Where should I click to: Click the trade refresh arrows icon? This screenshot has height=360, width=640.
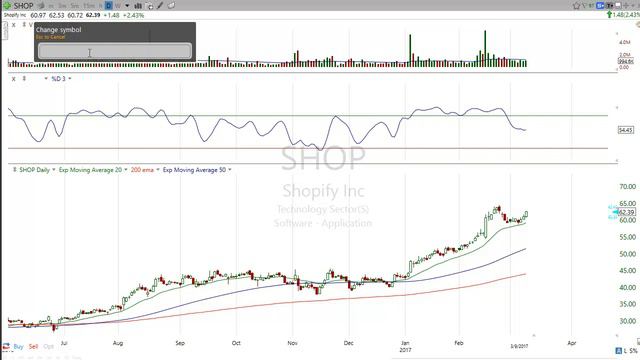(x=6, y=347)
